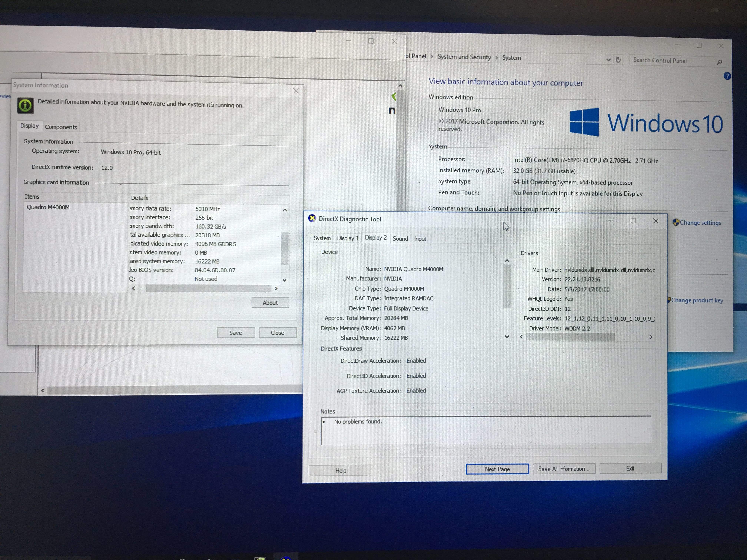Open Change settings link in System window

click(x=700, y=223)
